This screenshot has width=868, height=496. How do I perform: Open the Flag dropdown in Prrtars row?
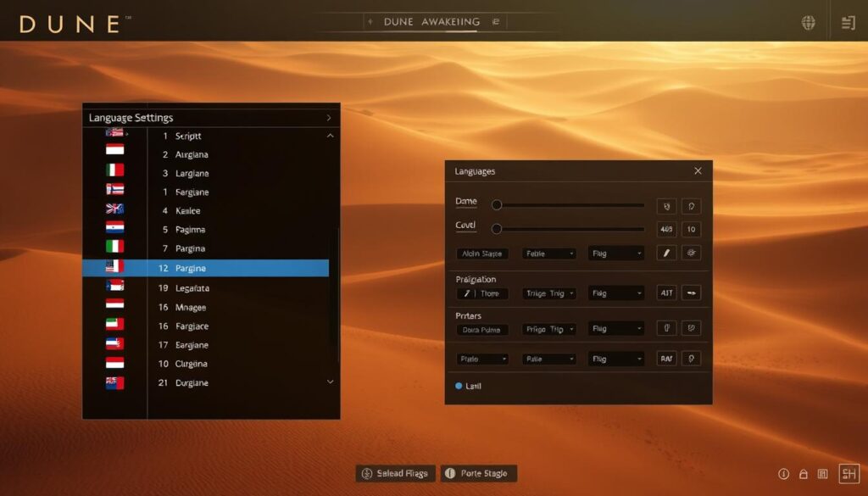tap(616, 329)
